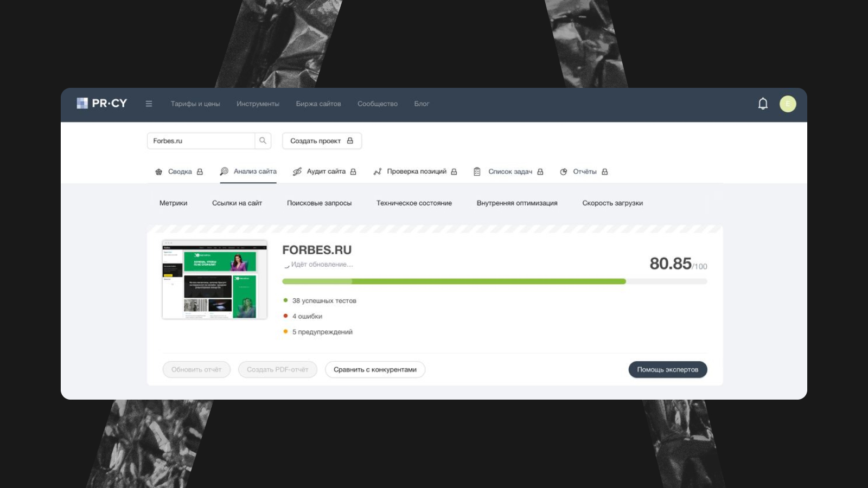Click the Список задач checklist icon
Viewport: 868px width, 488px height.
pos(477,172)
